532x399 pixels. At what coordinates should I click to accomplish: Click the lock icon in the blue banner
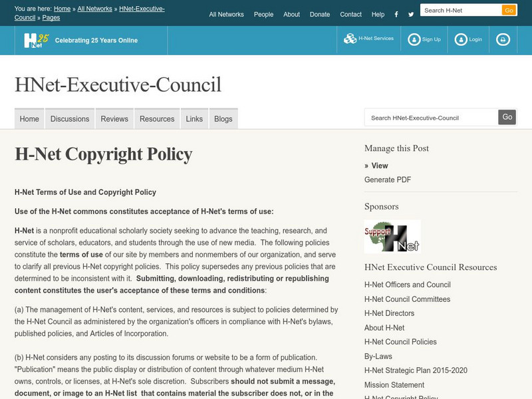pyautogui.click(x=501, y=39)
